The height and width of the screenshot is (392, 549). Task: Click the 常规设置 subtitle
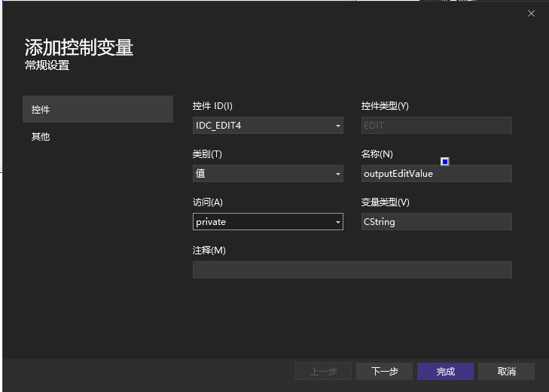[x=47, y=65]
